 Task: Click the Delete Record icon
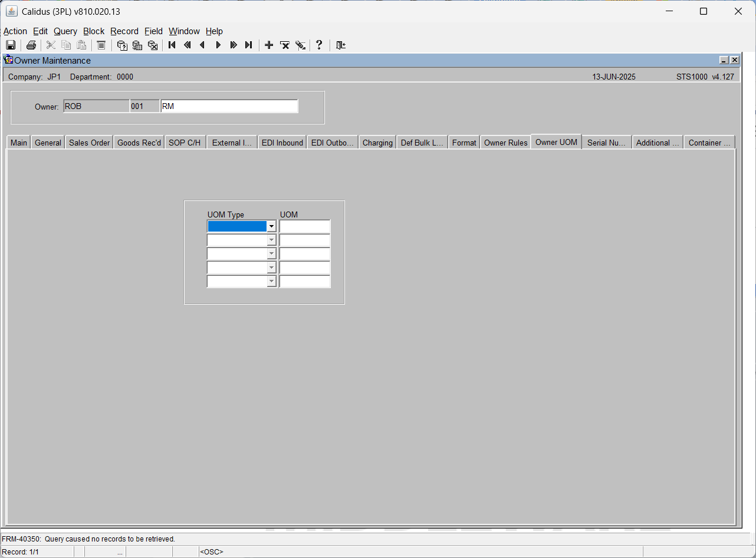(x=284, y=45)
